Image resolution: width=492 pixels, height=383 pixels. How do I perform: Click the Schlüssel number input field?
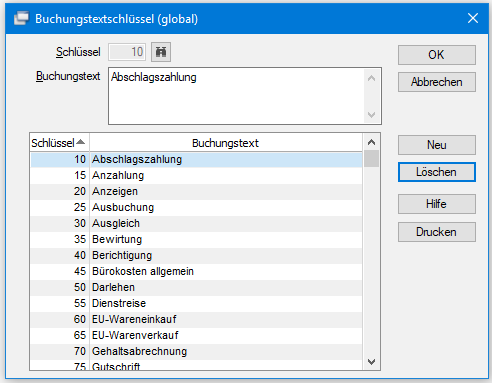(127, 52)
